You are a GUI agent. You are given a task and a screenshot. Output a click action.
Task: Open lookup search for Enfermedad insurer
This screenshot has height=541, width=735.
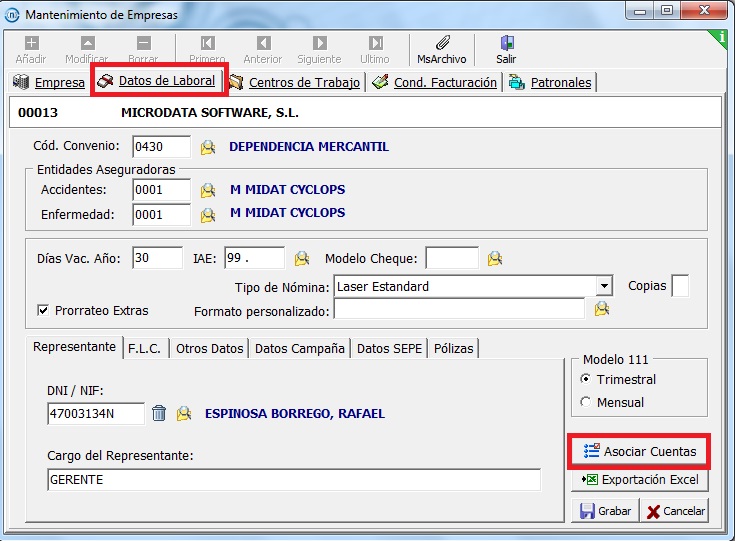click(208, 215)
